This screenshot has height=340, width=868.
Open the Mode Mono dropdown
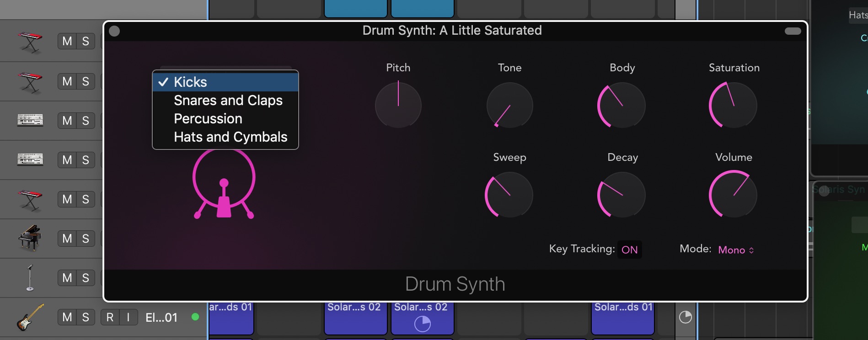736,250
